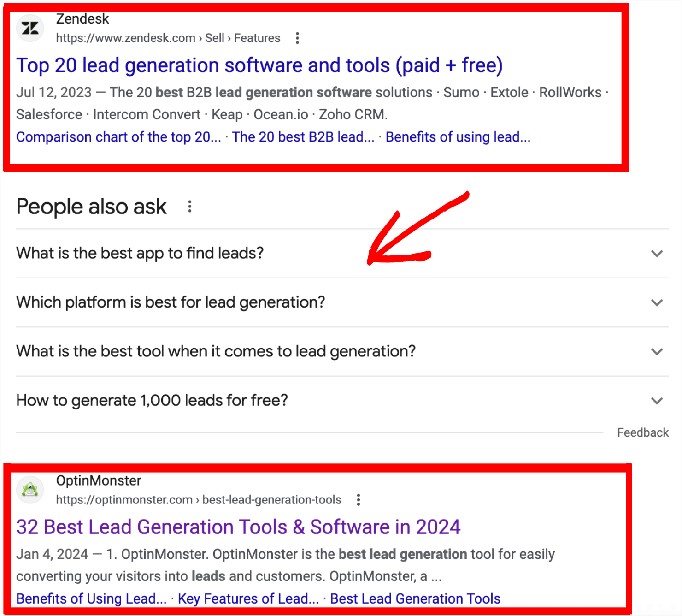The image size is (682, 616).
Task: Expand "Which platform is best for lead generation?"
Action: [x=656, y=302]
